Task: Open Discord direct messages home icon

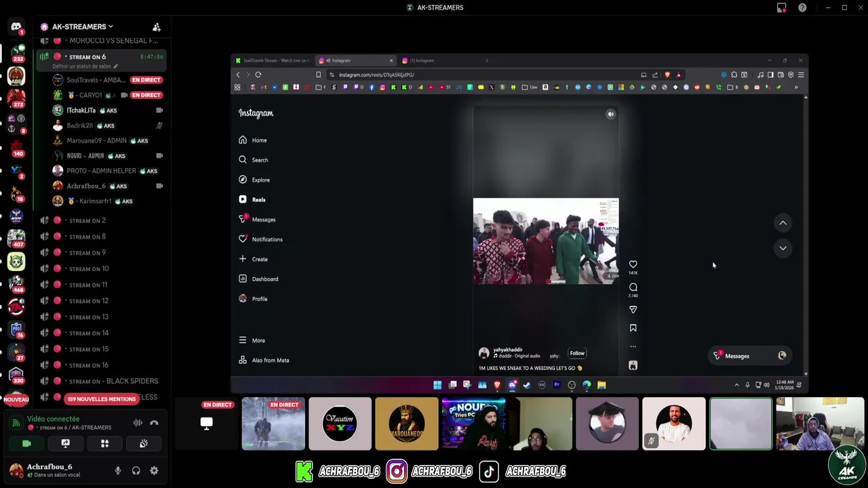Action: tap(16, 27)
